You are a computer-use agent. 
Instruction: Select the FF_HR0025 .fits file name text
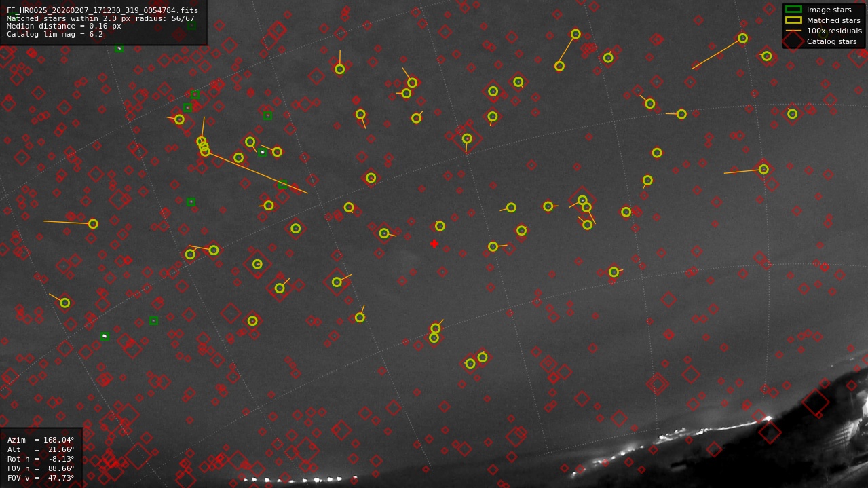102,11
